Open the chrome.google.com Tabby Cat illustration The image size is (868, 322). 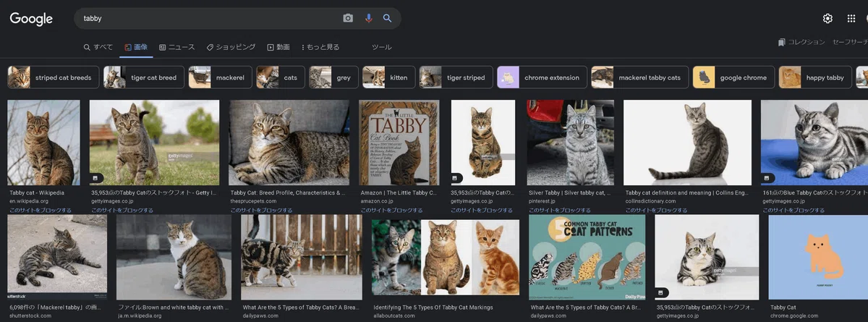click(x=818, y=258)
